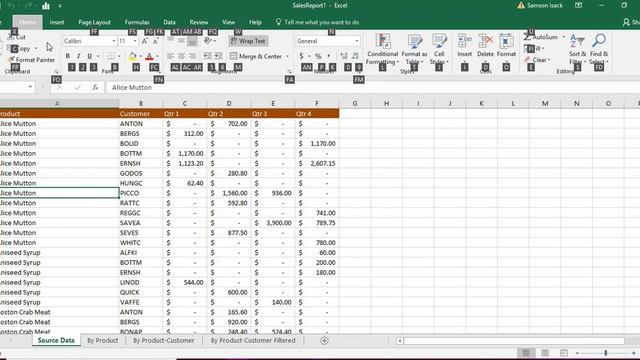Image resolution: width=640 pixels, height=360 pixels.
Task: Open the Review ribbon tab
Action: coord(199,22)
